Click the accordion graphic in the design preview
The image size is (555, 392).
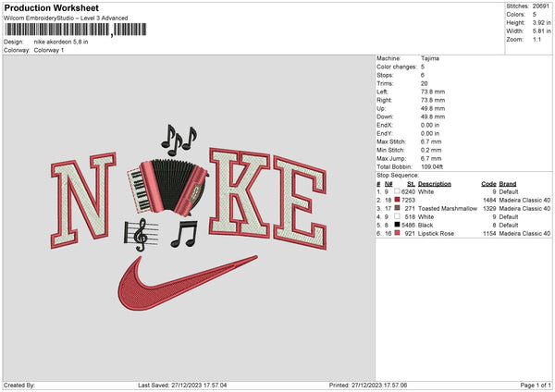pyautogui.click(x=167, y=186)
